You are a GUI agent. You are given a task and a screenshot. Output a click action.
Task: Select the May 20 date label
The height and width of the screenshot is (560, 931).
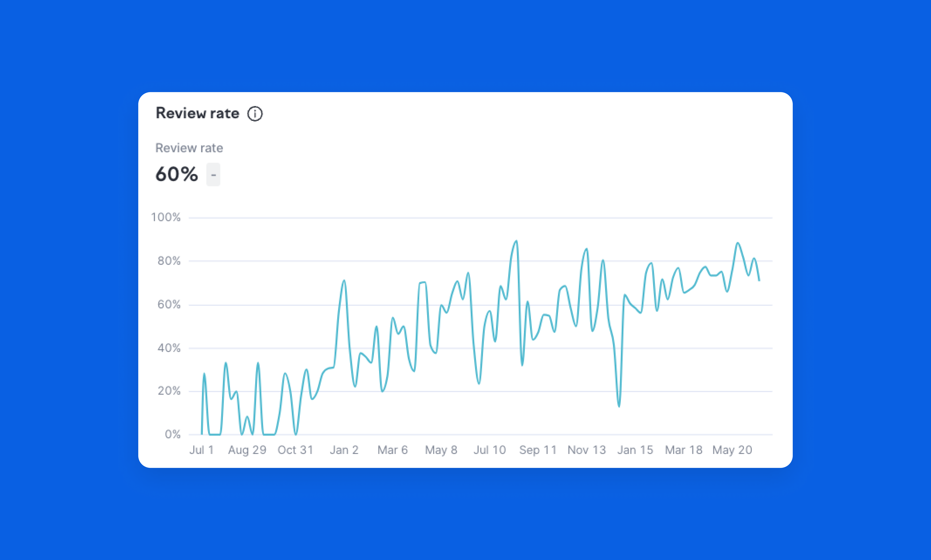coord(732,450)
